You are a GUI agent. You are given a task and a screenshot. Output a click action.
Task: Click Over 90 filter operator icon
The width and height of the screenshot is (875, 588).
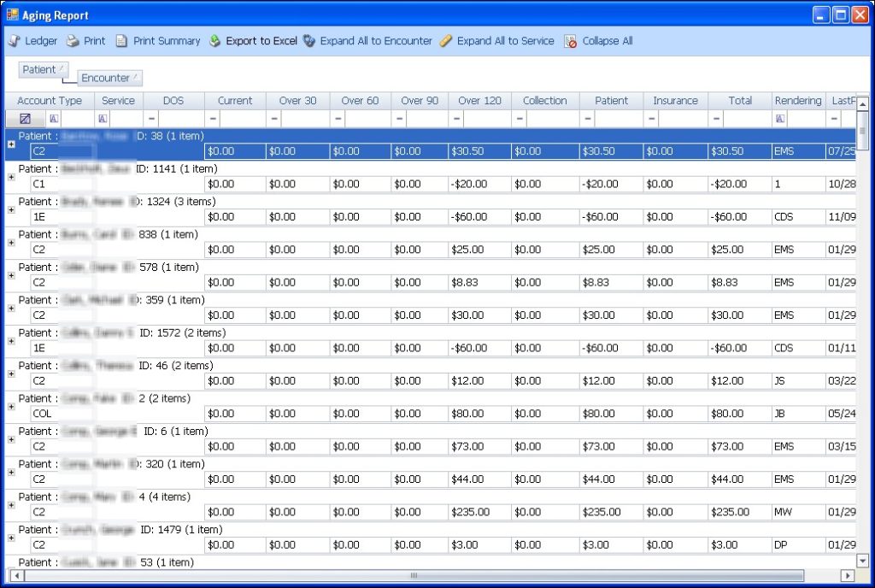pyautogui.click(x=400, y=118)
